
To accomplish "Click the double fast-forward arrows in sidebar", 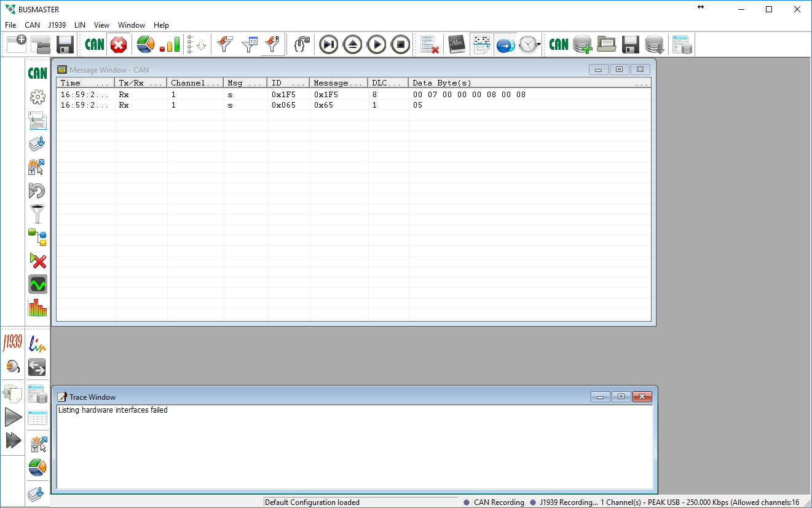I will [x=13, y=440].
